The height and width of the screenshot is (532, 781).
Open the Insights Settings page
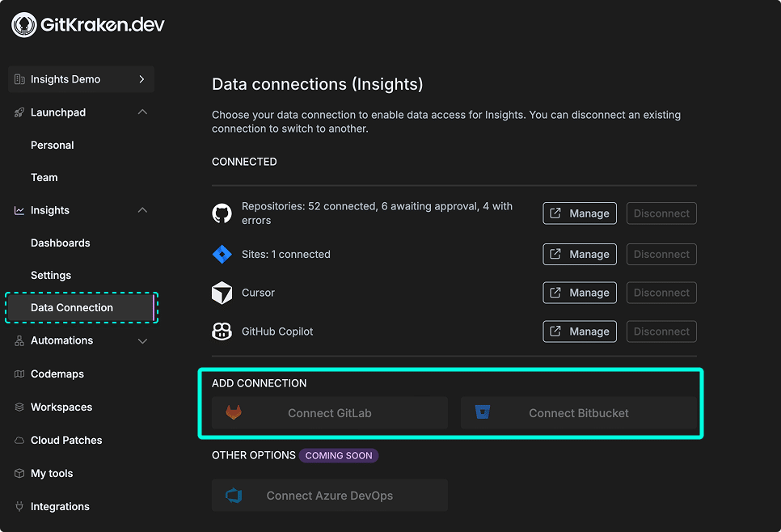[x=51, y=275]
